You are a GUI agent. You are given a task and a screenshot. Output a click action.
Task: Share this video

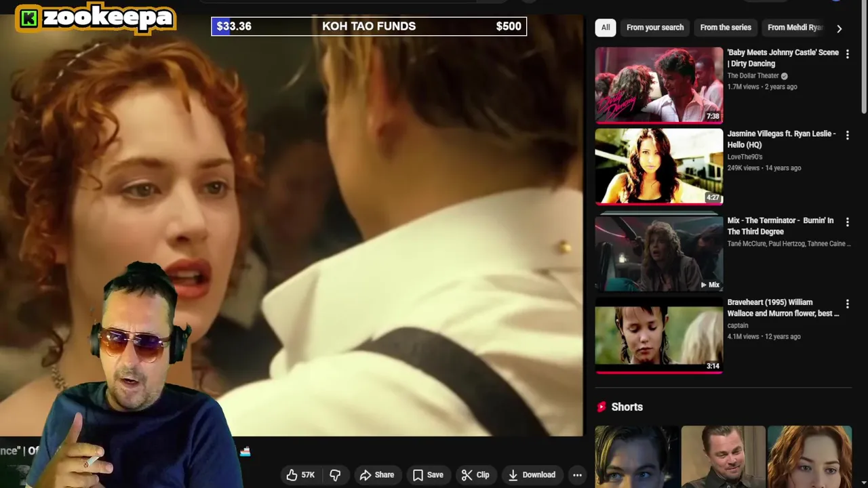tap(376, 475)
